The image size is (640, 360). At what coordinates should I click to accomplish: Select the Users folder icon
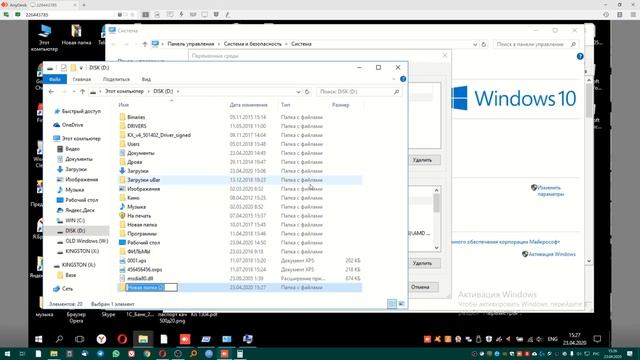122,144
